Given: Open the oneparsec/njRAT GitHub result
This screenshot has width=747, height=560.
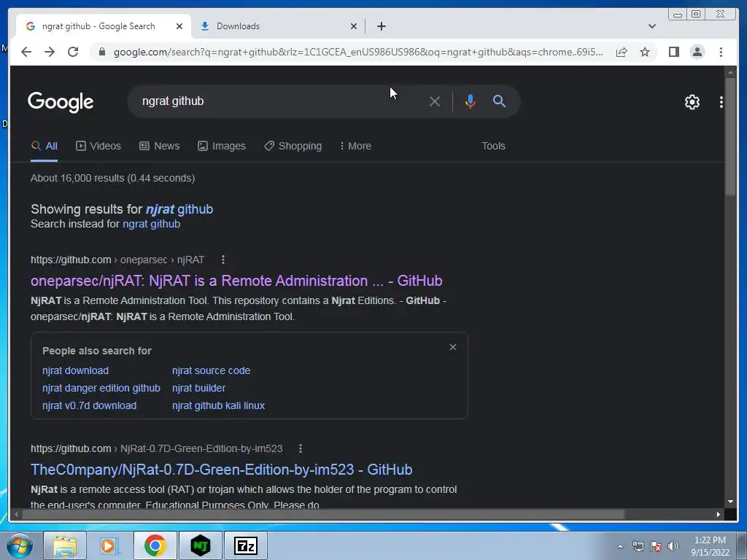Looking at the screenshot, I should [x=236, y=281].
